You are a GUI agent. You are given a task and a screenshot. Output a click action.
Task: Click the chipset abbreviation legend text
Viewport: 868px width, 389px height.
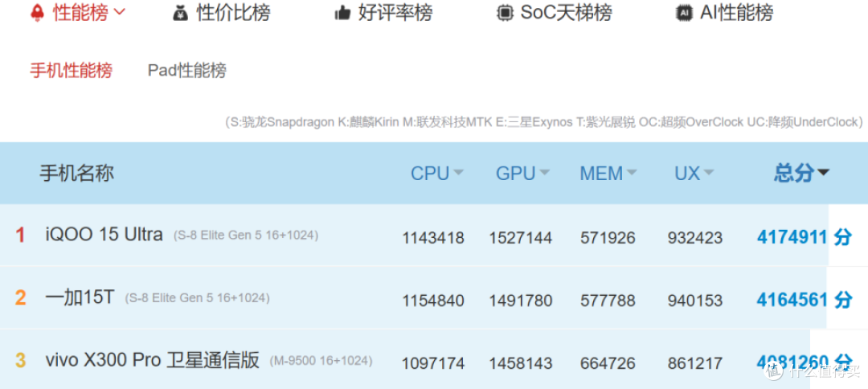tap(544, 122)
